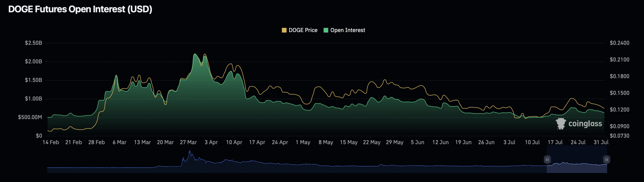Screen dimensions: 644x182
Task: Click the "$1.00B" axis value
Action: pyautogui.click(x=33, y=99)
